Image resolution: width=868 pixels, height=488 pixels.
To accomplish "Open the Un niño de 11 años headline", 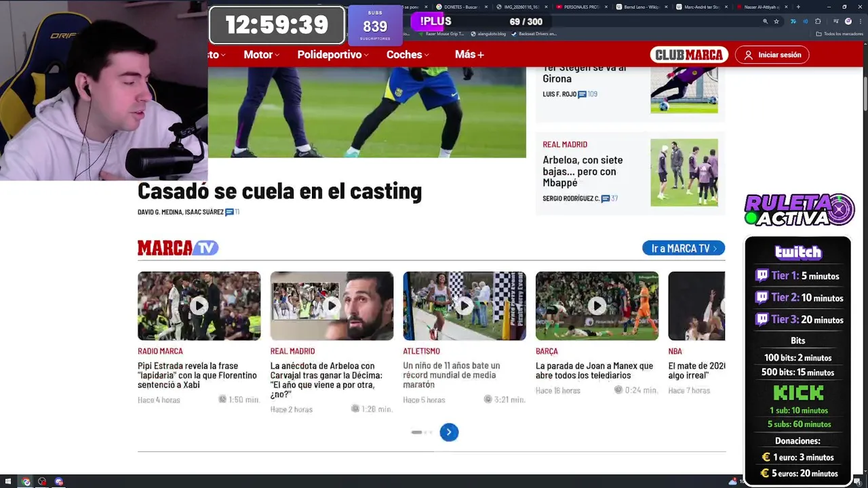I will coord(452,375).
